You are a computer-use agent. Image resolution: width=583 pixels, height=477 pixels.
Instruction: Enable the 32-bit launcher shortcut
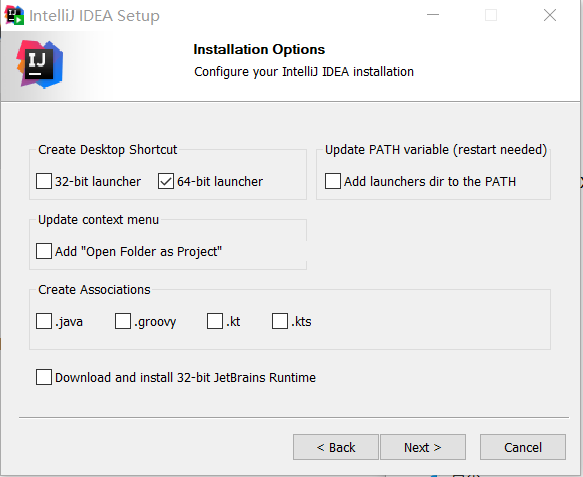44,181
